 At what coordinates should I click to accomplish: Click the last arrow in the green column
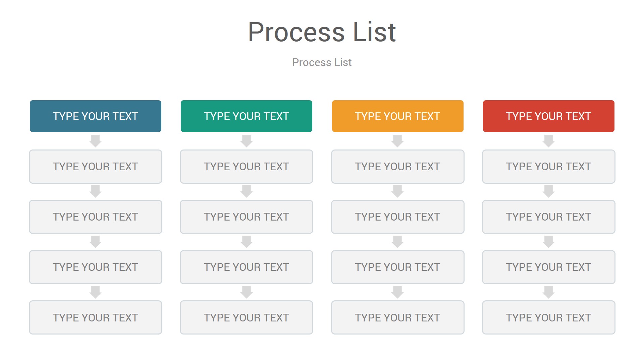(x=247, y=292)
